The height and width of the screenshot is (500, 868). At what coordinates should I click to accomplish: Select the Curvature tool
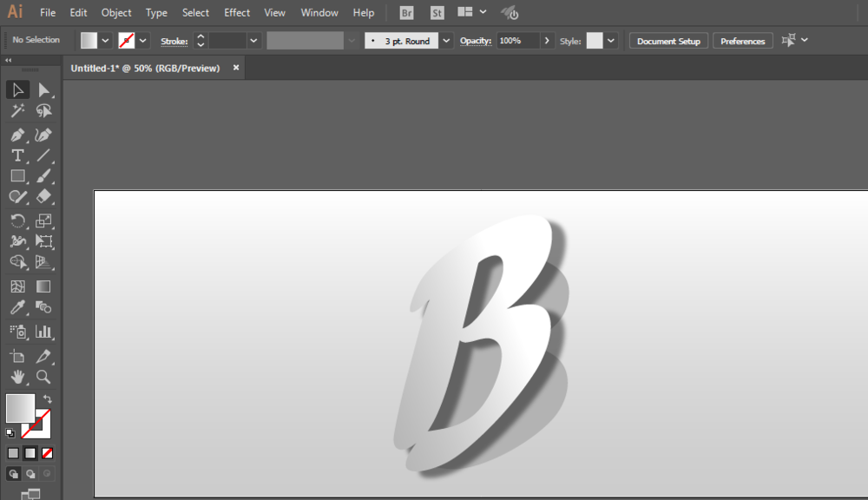click(43, 135)
